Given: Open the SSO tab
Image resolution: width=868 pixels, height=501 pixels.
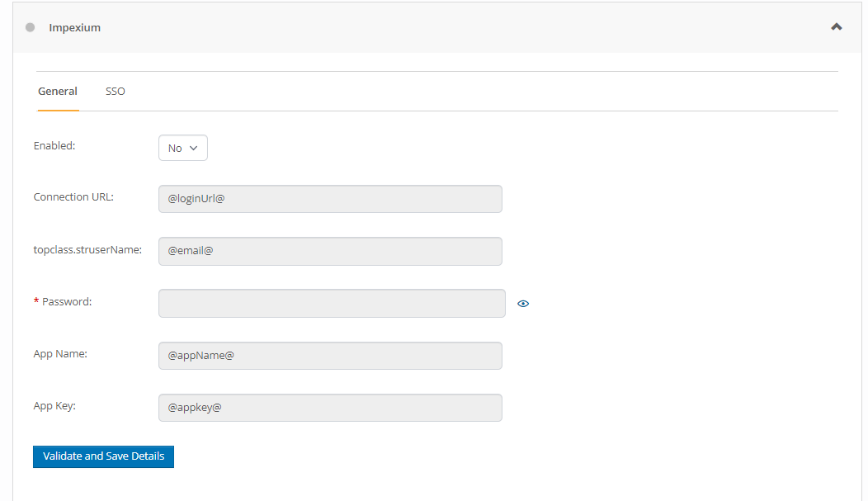Looking at the screenshot, I should [116, 92].
